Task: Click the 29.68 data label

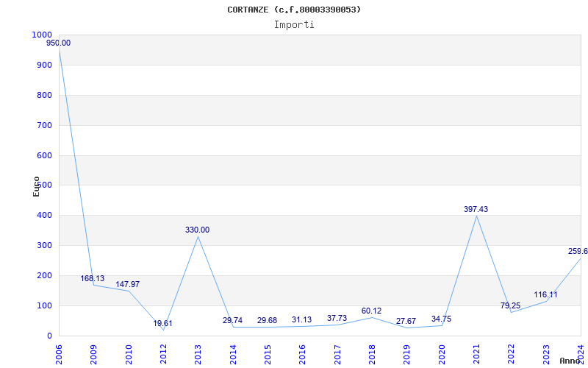Action: pyautogui.click(x=267, y=320)
